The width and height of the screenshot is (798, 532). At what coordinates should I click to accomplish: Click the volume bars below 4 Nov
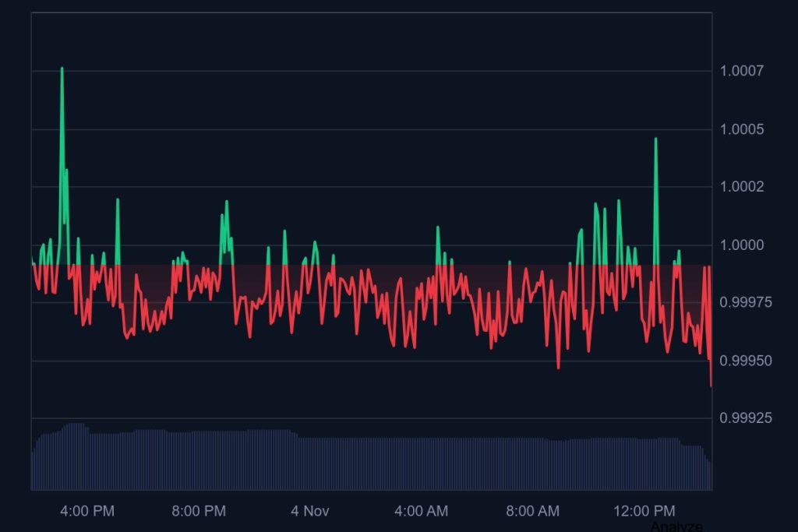click(x=310, y=463)
